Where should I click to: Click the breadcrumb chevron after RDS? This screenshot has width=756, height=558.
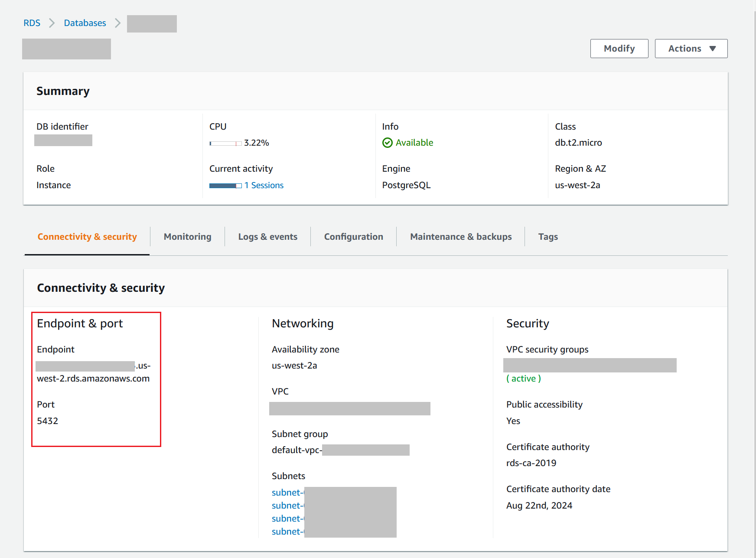tap(52, 23)
